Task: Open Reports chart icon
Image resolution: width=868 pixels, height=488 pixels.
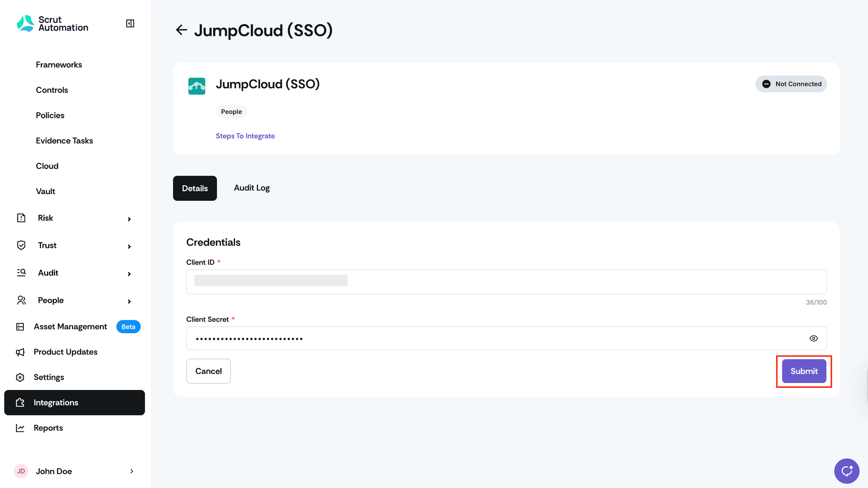Action: (20, 428)
